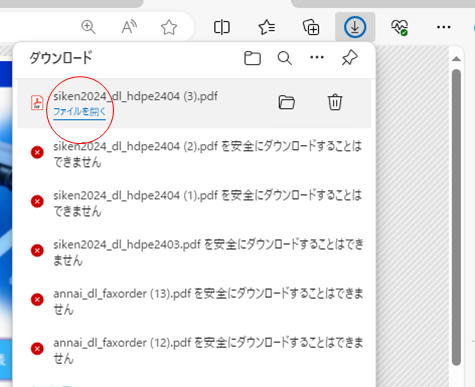475x387 pixels.
Task: Add this page to favorites star
Action: click(169, 27)
